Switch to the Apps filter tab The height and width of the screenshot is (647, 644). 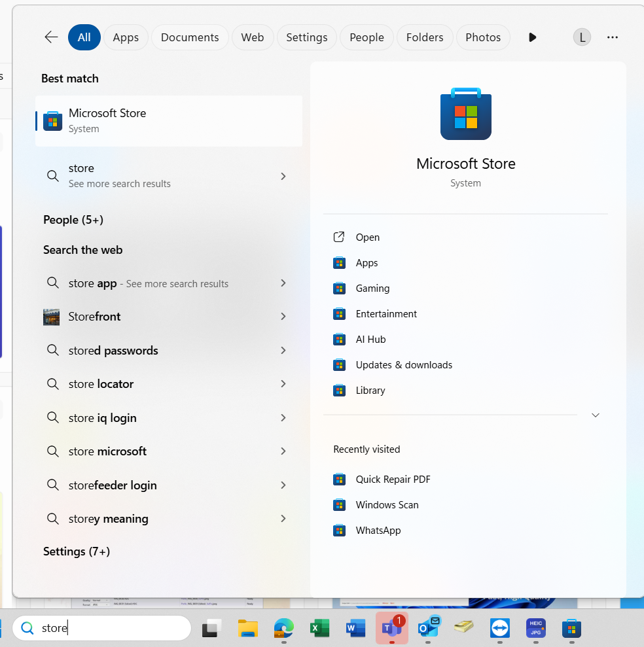pyautogui.click(x=126, y=37)
